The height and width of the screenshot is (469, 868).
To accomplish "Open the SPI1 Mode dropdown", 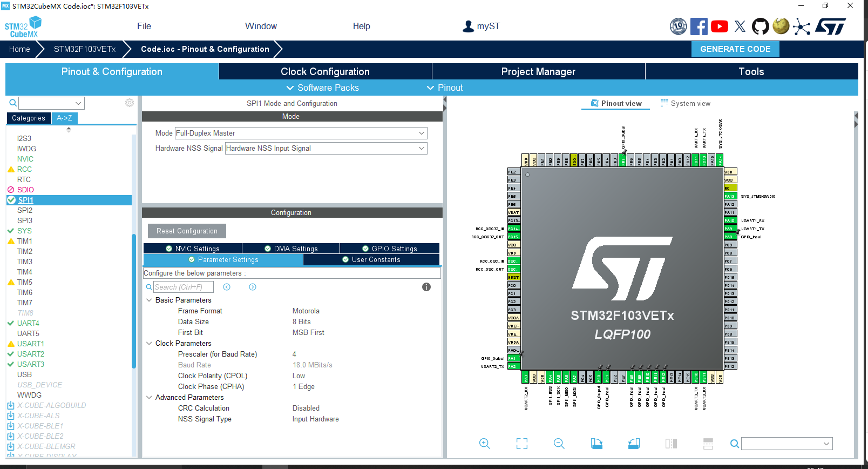I will pyautogui.click(x=301, y=133).
